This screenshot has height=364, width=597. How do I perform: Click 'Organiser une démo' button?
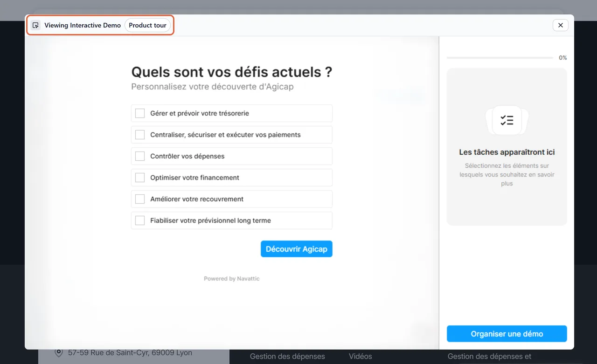coord(507,334)
